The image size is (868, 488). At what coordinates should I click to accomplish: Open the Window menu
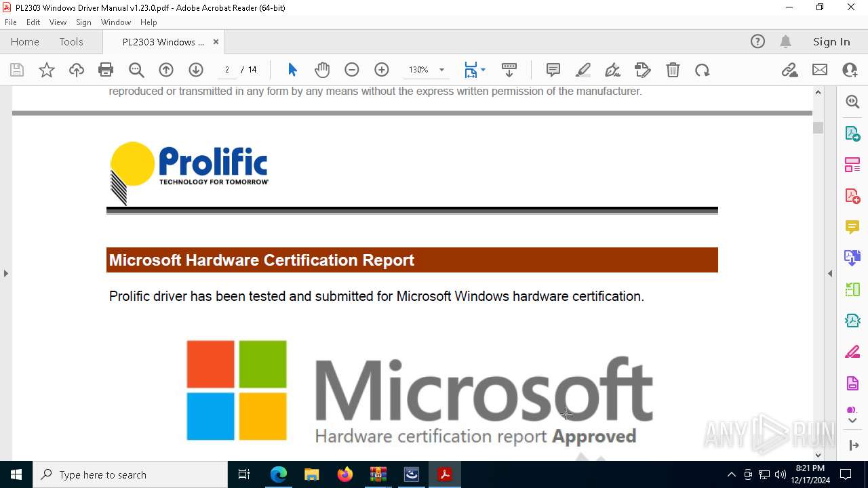coord(116,22)
